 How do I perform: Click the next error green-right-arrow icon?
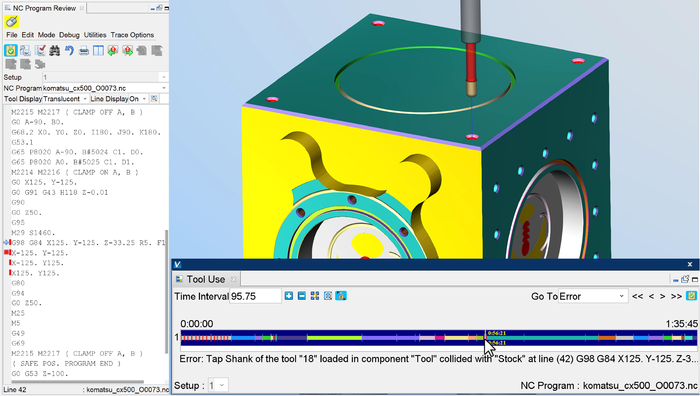point(128,50)
